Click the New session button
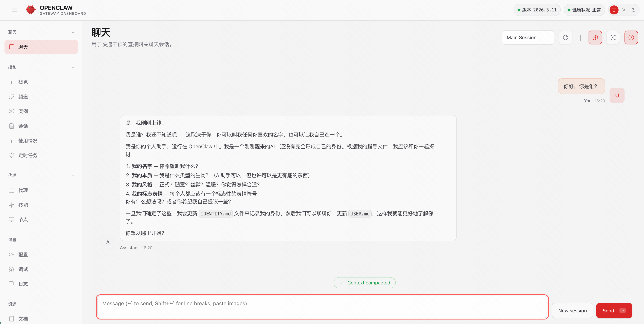Screen dimensions: 644x324 click(572, 310)
